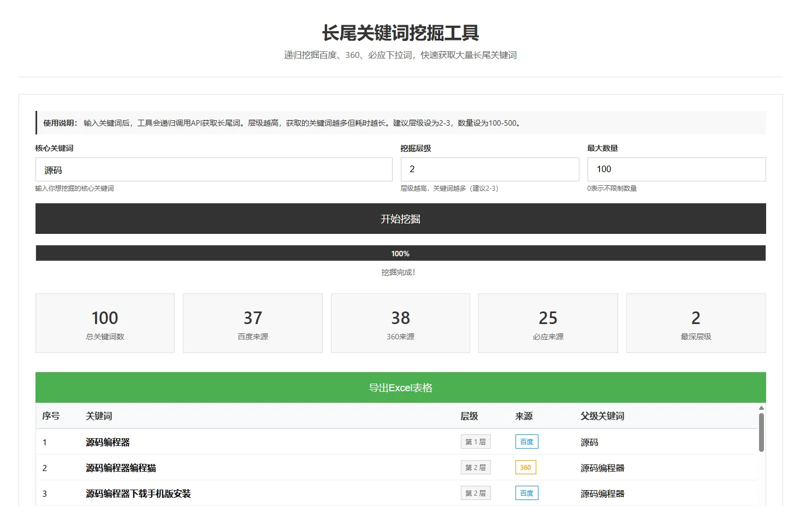Select the 百度来源 stat card
812x506 pixels.
coord(252,323)
